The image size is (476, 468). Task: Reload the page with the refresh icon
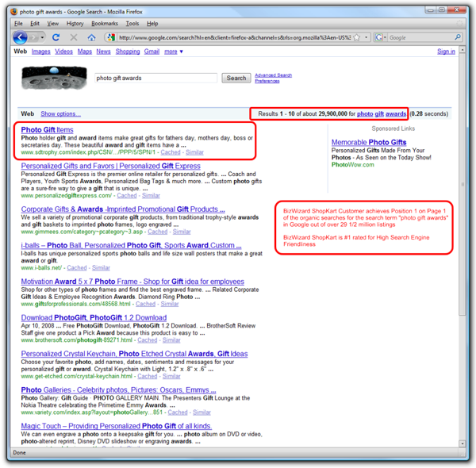click(56, 37)
